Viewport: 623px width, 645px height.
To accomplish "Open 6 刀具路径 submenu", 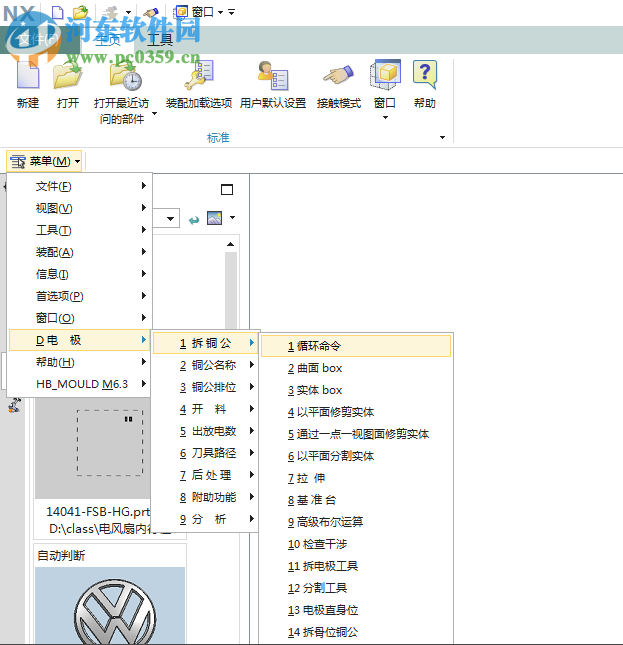I will pyautogui.click(x=206, y=453).
